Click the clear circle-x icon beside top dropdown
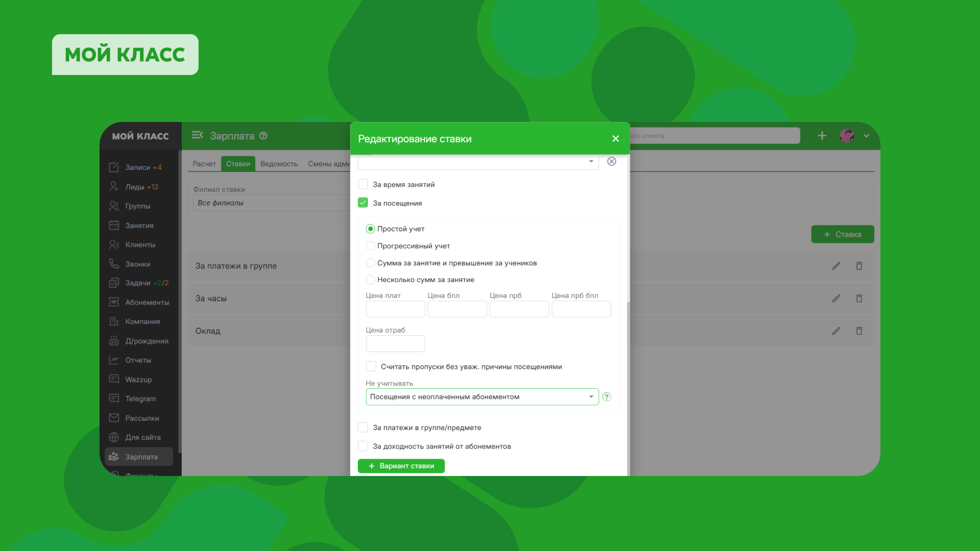The width and height of the screenshot is (980, 551). pyautogui.click(x=611, y=161)
